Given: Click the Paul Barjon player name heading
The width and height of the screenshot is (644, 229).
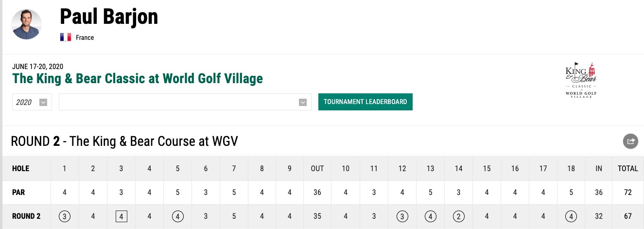Looking at the screenshot, I should click(x=109, y=17).
